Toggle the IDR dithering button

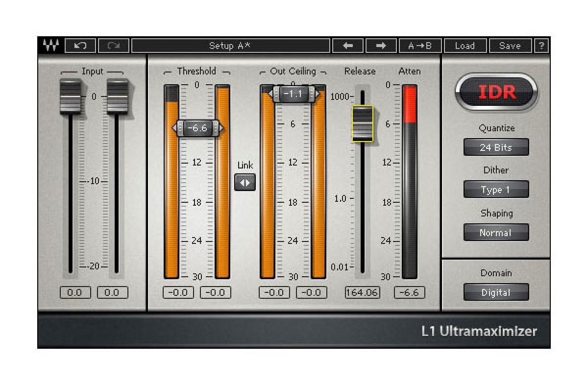pos(496,92)
